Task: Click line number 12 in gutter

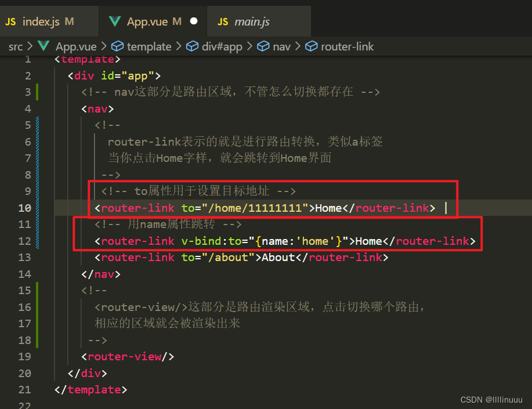Action: (24, 241)
